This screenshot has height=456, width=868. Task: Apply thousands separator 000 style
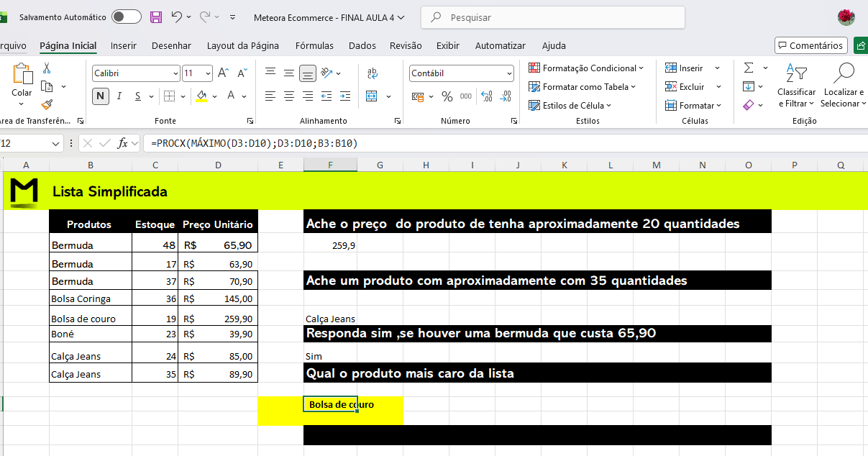coord(466,96)
